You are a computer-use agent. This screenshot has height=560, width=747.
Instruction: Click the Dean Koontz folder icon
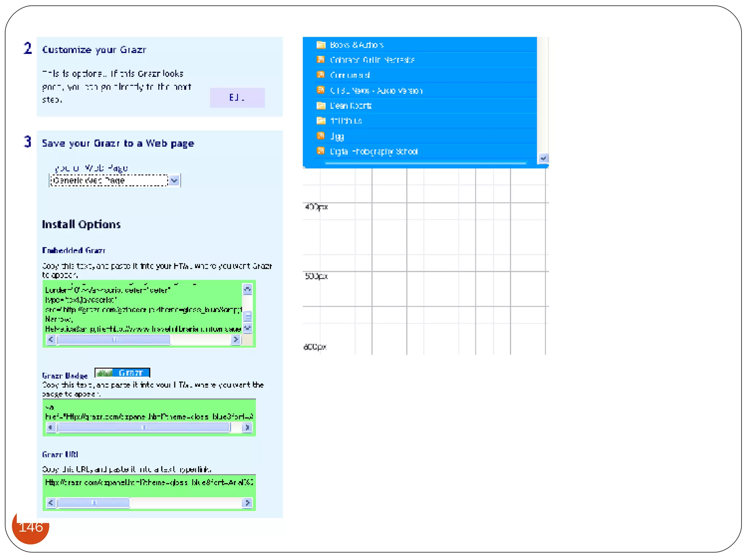pos(321,106)
